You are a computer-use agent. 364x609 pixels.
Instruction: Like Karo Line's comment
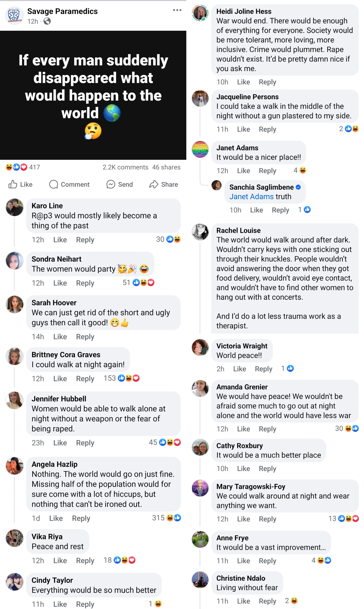pyautogui.click(x=60, y=240)
